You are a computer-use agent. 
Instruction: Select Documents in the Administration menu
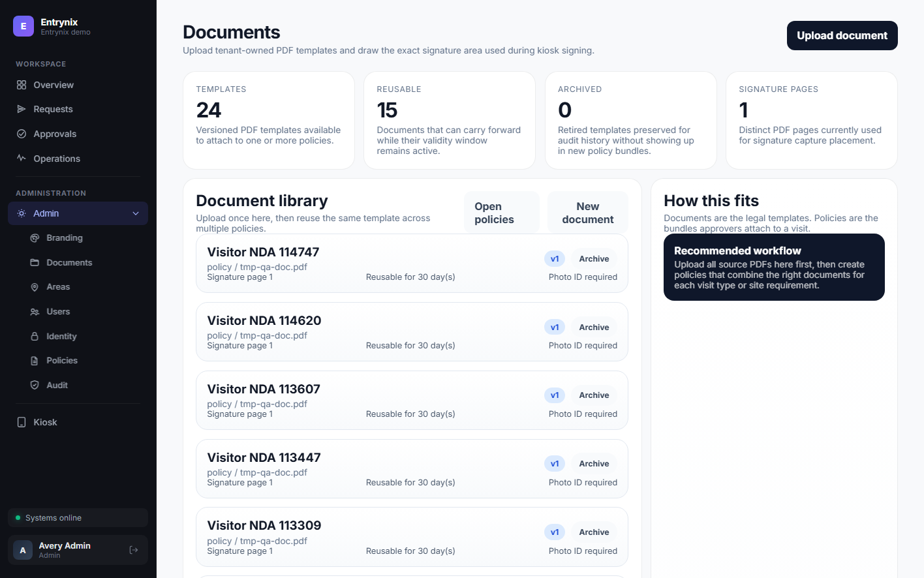coord(69,262)
